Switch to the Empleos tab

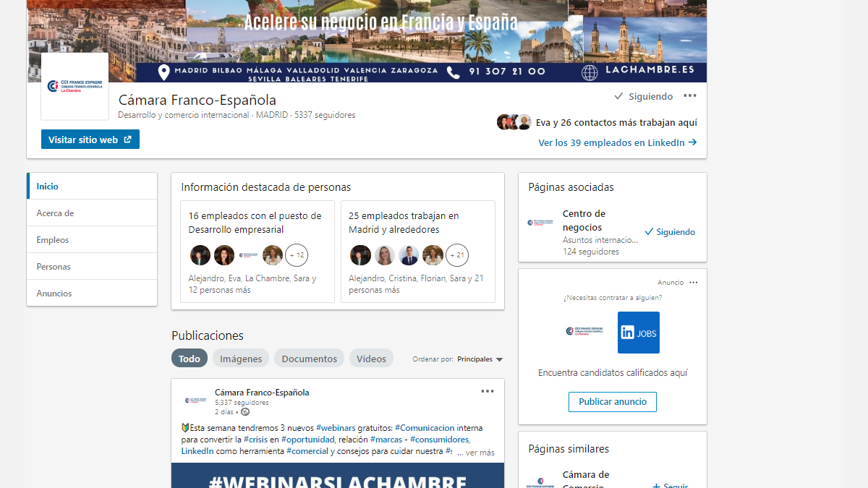tap(53, 240)
